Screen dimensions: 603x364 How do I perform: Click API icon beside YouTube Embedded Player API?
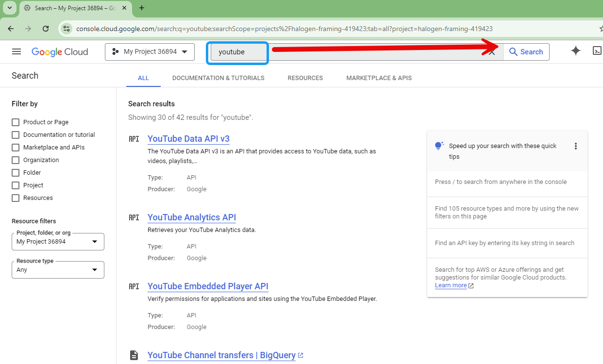point(134,286)
